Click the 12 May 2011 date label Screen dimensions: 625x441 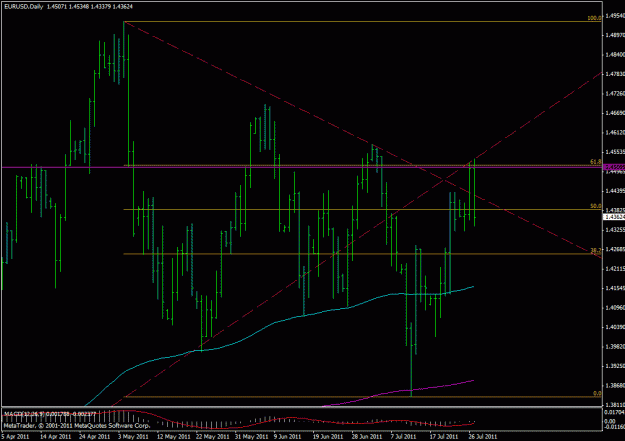click(173, 437)
